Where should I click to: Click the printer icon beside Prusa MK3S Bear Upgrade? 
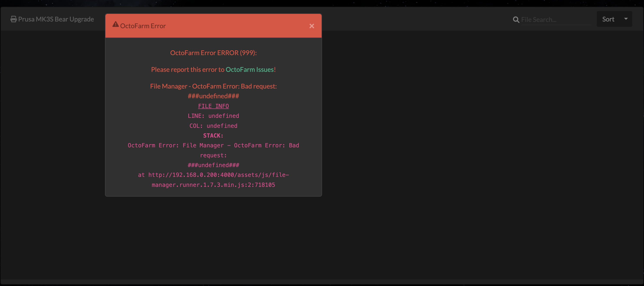coord(13,19)
